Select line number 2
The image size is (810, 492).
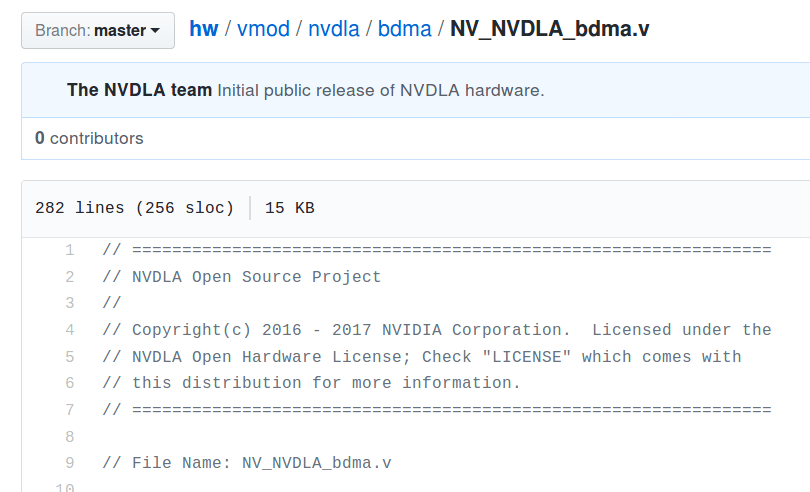point(70,277)
